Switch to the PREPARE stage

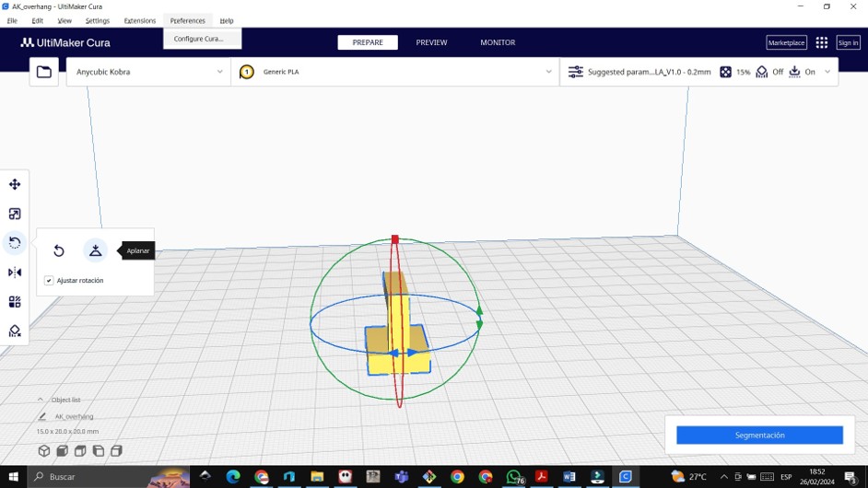(x=368, y=42)
